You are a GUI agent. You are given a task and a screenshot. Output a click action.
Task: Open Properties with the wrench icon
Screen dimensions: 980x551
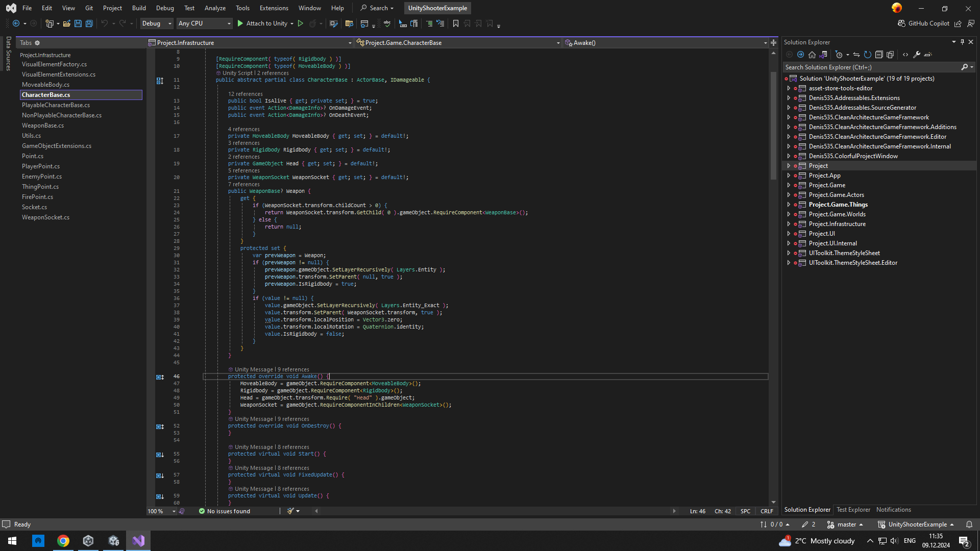(917, 55)
